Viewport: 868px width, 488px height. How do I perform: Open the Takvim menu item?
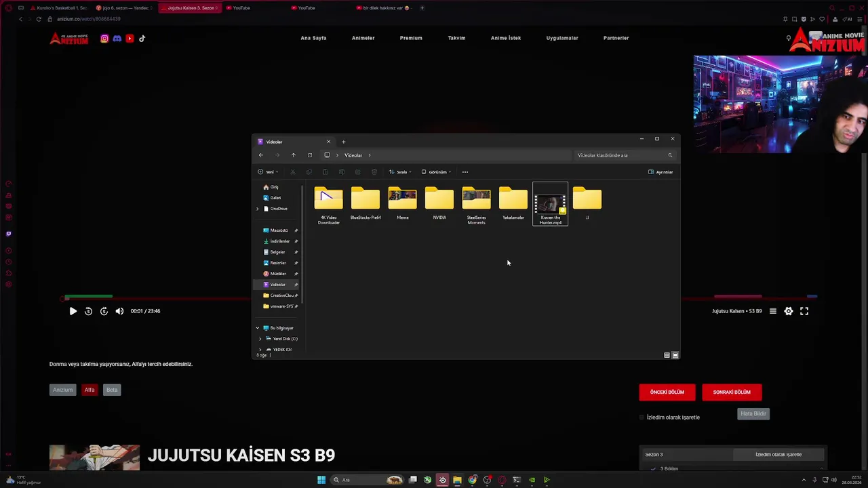tap(456, 38)
